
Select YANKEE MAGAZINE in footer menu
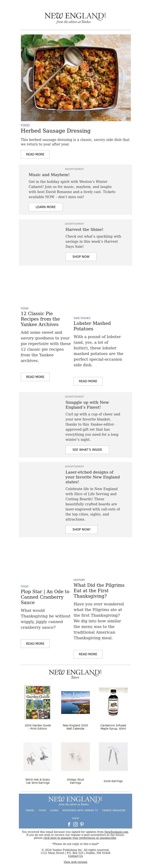click(114, 810)
